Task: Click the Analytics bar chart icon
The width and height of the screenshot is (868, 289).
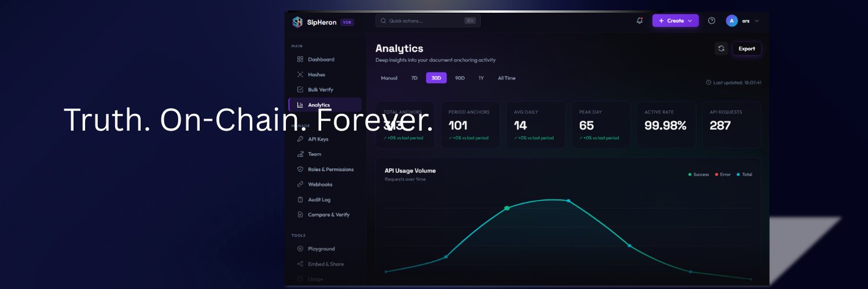Action: (300, 105)
